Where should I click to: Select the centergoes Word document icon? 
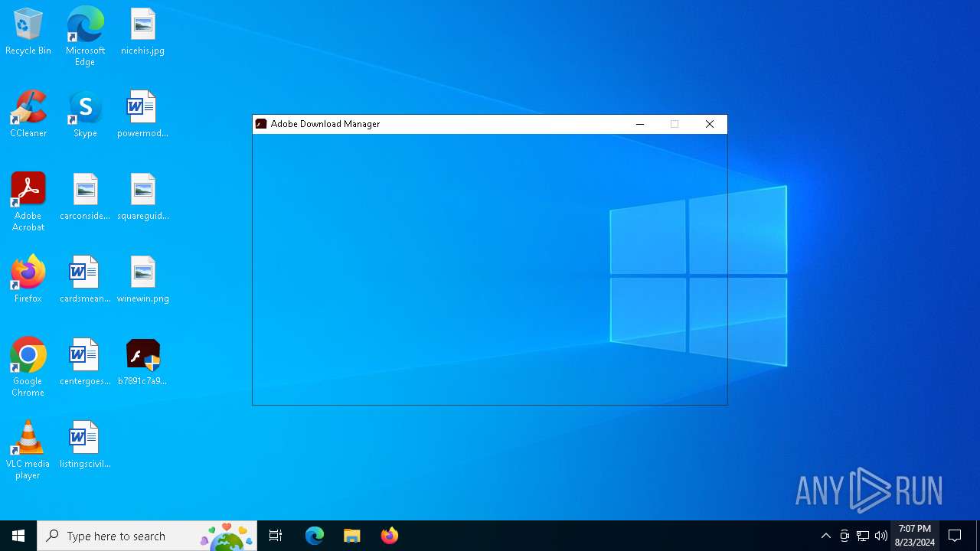(85, 363)
